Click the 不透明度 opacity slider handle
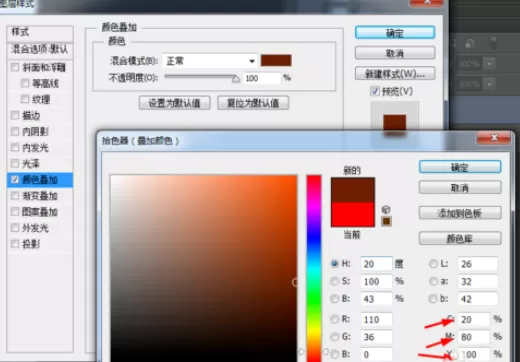 pyautogui.click(x=236, y=79)
